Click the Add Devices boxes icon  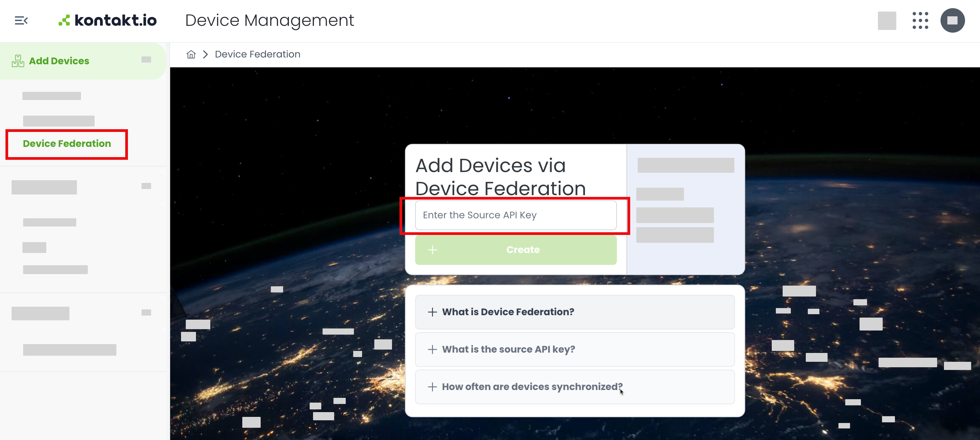coord(18,61)
